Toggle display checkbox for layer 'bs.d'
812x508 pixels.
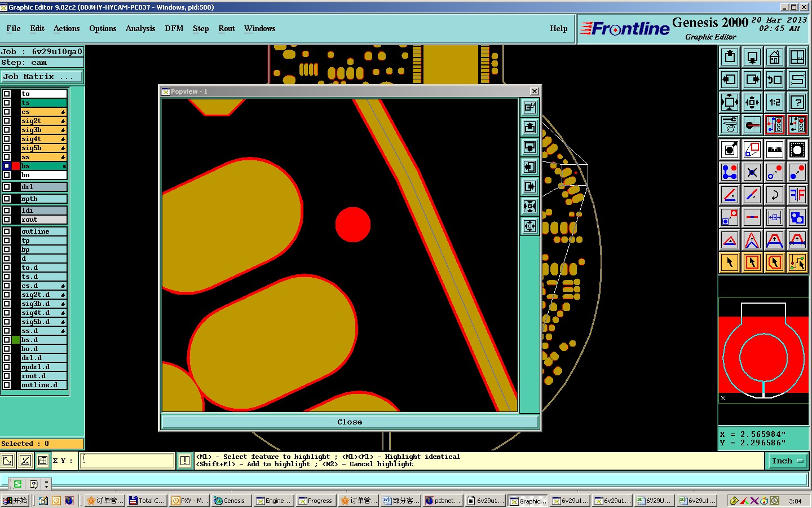(7, 340)
